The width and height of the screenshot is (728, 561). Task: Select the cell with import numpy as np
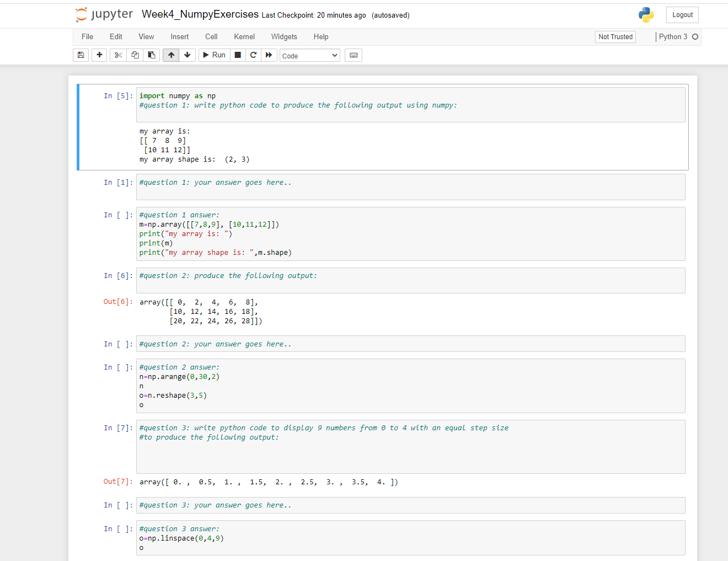point(411,104)
